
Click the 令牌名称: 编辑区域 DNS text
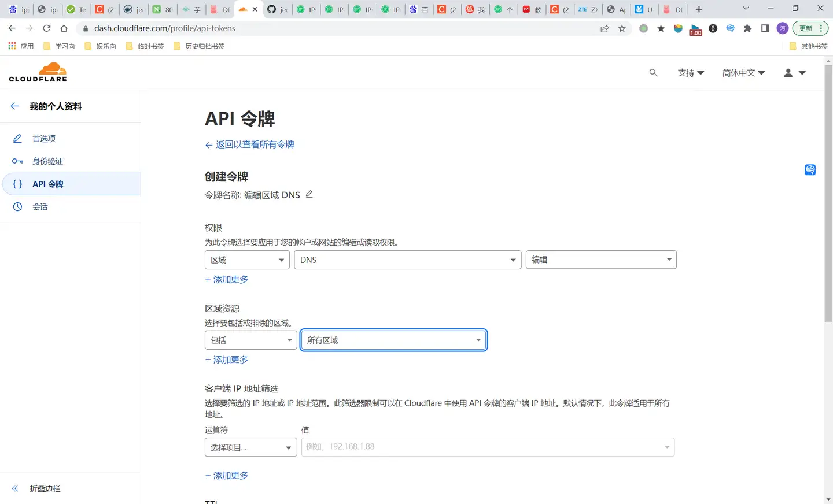tap(252, 195)
